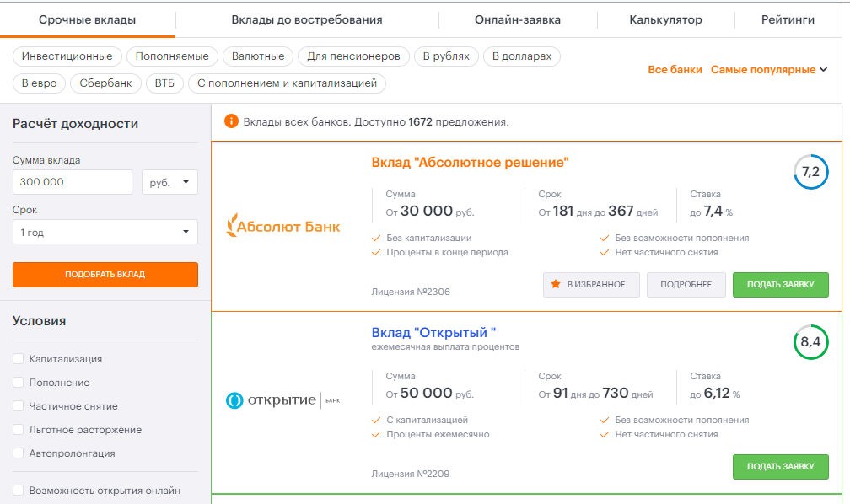850x504 pixels.
Task: Click ПОДАТЬ ЗАЯВКУ for the Открытый deposit
Action: click(781, 467)
